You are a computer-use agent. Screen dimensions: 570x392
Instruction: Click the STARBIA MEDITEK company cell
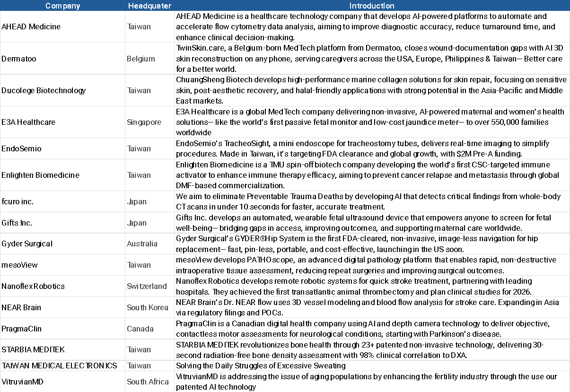62,349
